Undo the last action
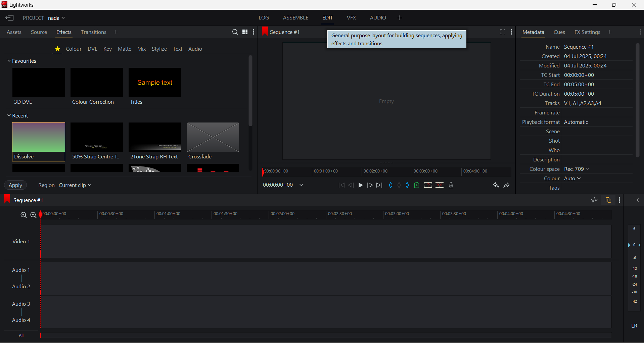This screenshot has width=644, height=343. tap(496, 186)
